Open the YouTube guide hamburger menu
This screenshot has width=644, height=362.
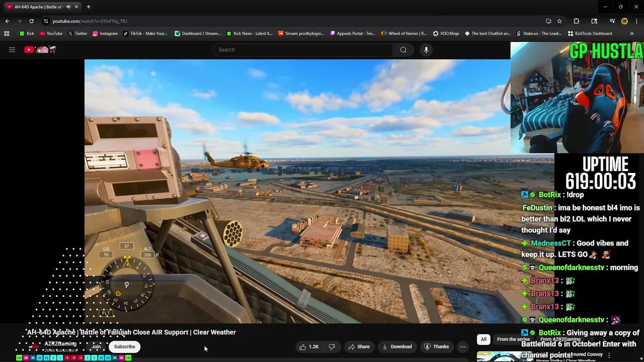click(12, 50)
